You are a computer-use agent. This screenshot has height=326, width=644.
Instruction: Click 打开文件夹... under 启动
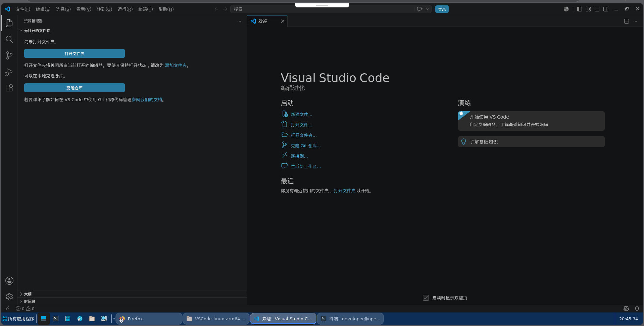pos(304,135)
